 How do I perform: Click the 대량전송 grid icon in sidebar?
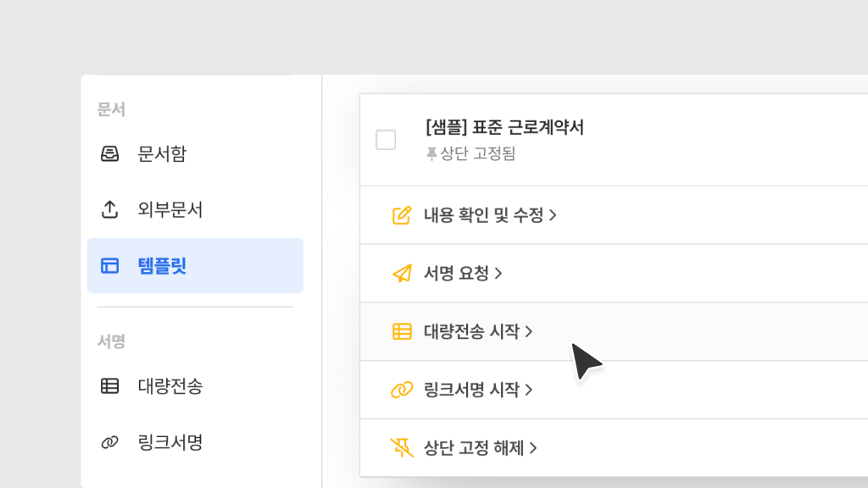pyautogui.click(x=110, y=386)
